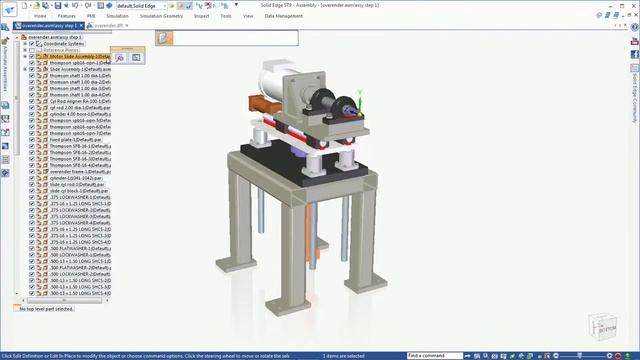Click the Save icon in quick access toolbar
The height and width of the screenshot is (360, 640).
click(x=58, y=6)
